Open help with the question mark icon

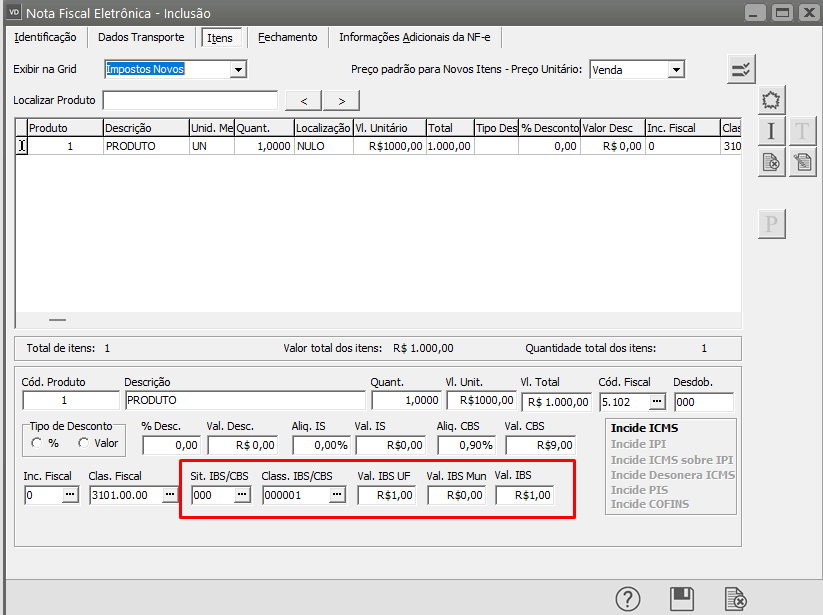(x=627, y=598)
